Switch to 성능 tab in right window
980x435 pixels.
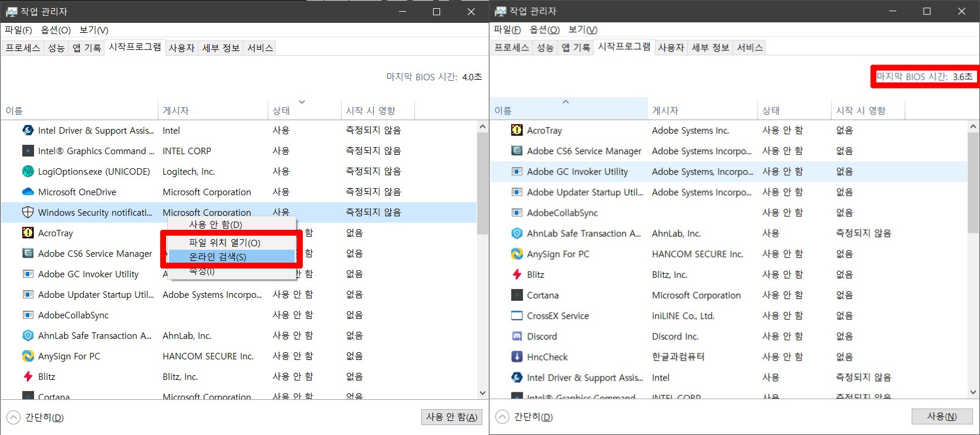pos(545,47)
